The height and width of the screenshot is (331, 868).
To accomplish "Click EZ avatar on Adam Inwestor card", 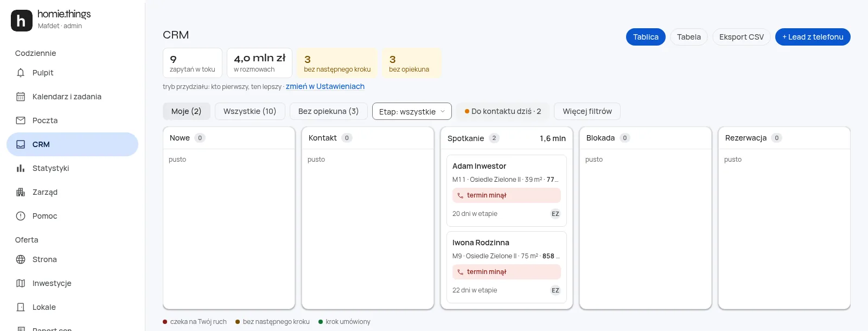I will (556, 214).
